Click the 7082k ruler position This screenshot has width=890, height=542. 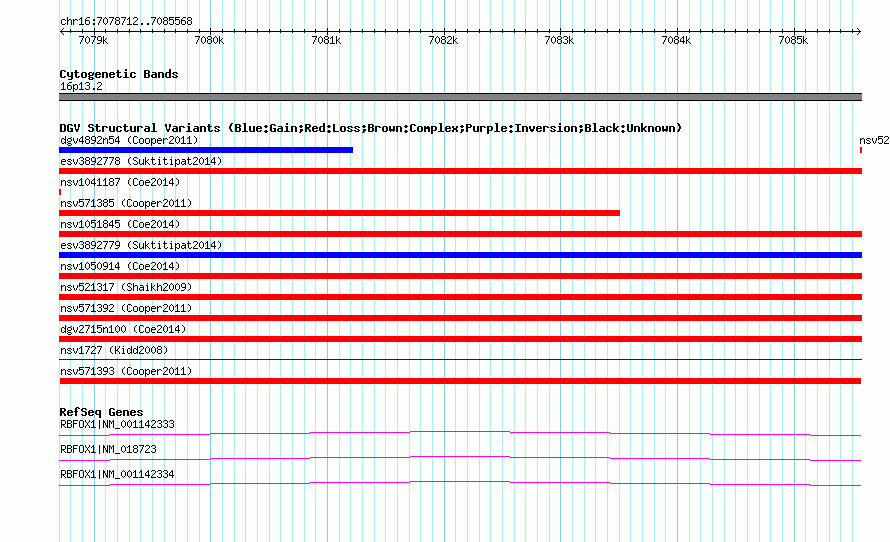point(443,40)
